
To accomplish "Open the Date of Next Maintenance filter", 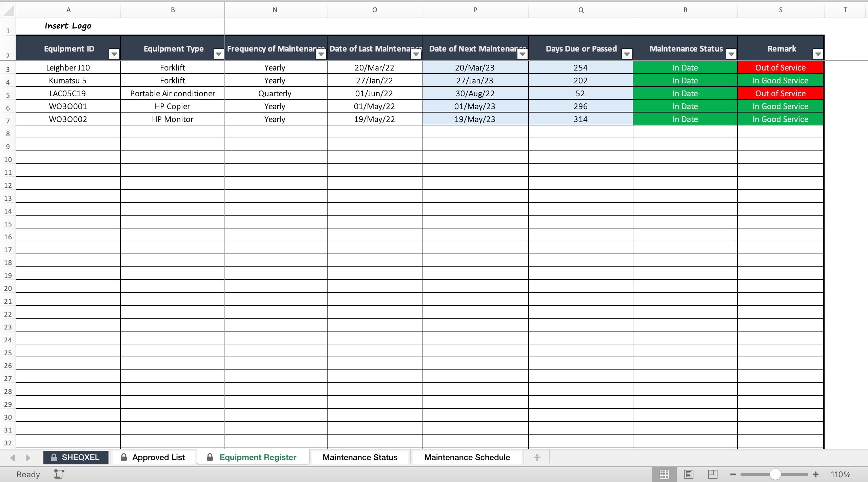I will point(522,54).
